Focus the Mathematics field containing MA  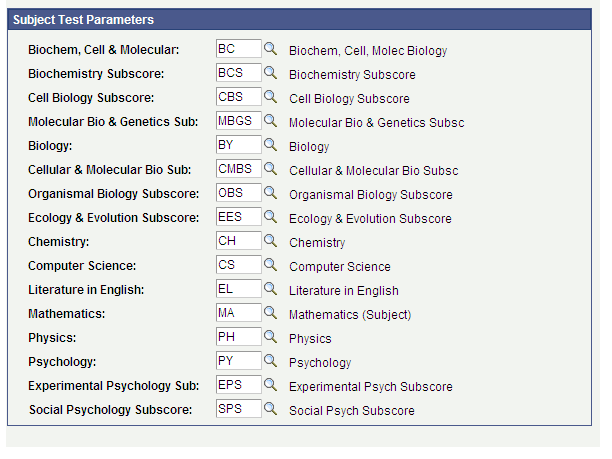(238, 313)
